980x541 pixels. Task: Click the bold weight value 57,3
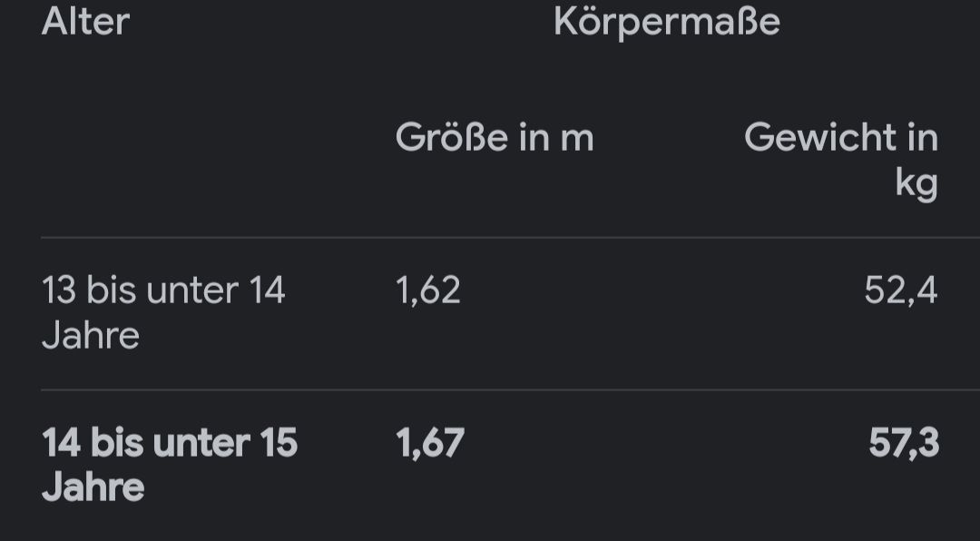(x=903, y=443)
